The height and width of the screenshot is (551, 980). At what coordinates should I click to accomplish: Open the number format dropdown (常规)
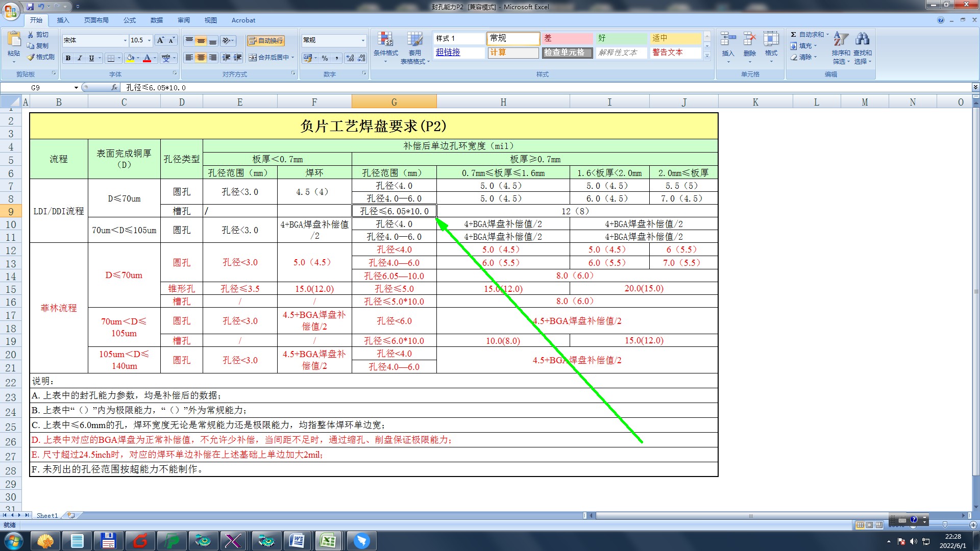click(363, 40)
